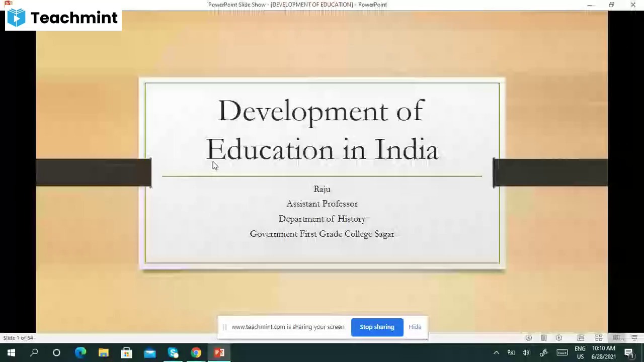Change ENG US input language

(x=580, y=353)
